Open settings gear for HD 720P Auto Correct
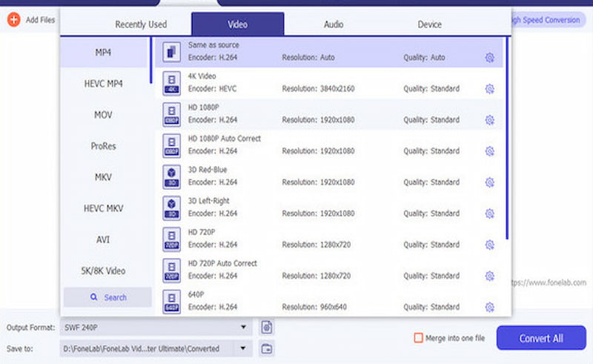 click(x=490, y=277)
